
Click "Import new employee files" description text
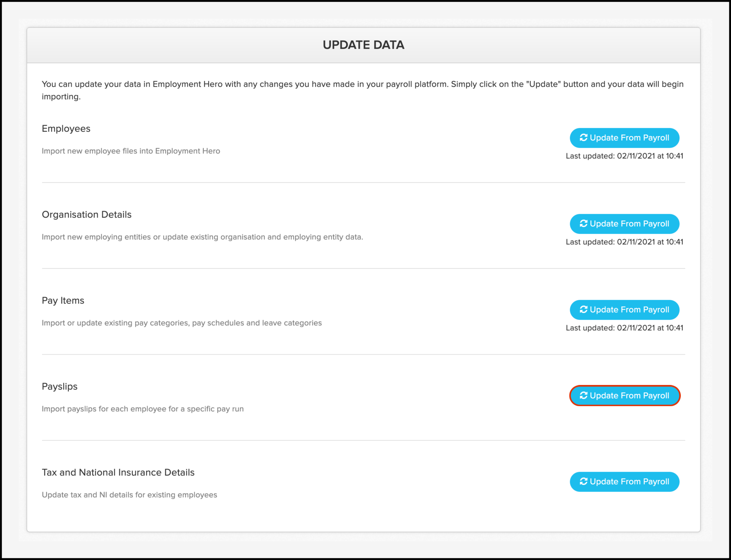[x=131, y=151]
